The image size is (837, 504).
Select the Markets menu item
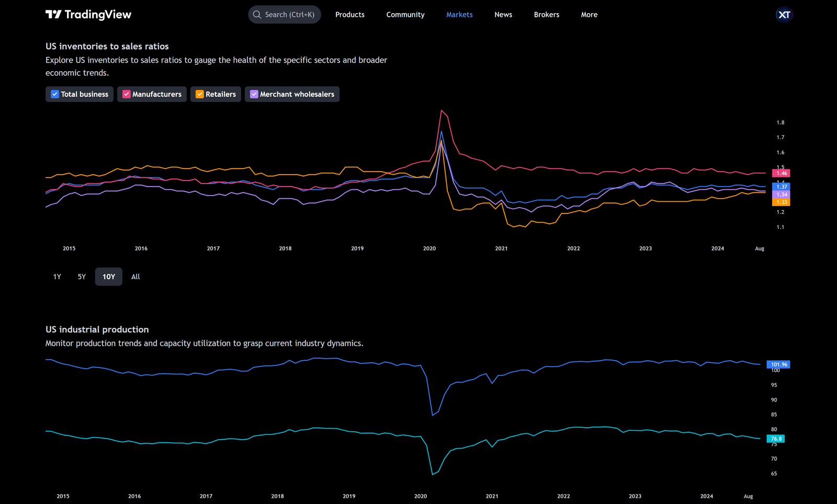tap(459, 14)
